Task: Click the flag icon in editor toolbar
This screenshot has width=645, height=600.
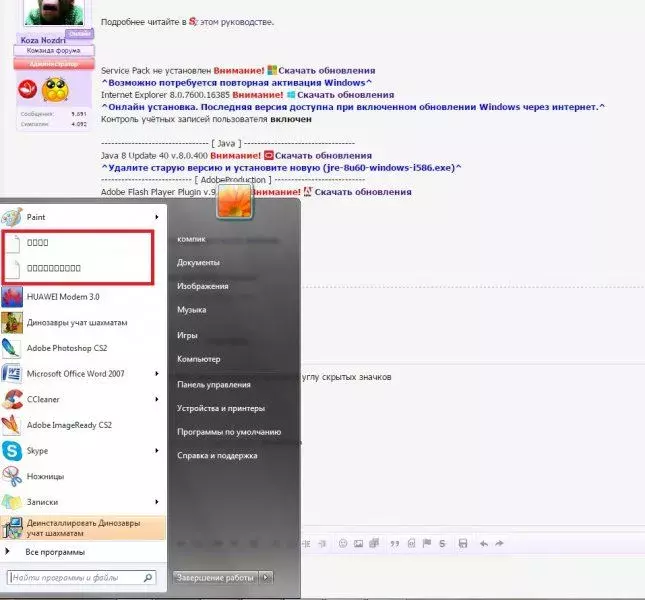Action: [427, 544]
